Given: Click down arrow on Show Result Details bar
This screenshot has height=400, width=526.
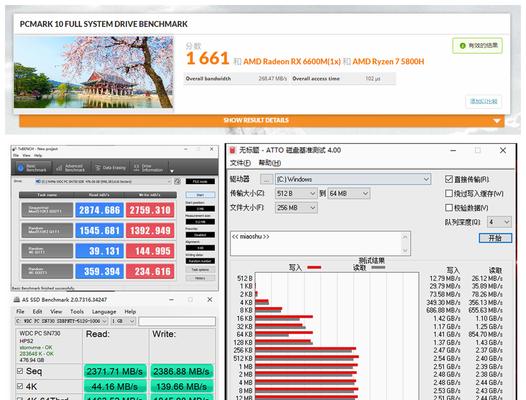Looking at the screenshot, I should point(497,120).
